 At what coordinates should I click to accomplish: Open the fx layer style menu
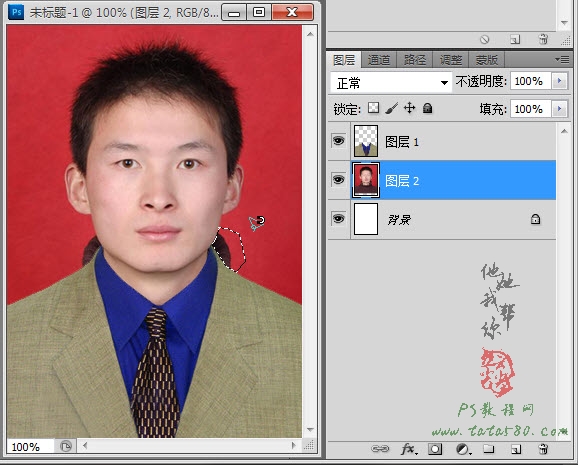coord(409,449)
